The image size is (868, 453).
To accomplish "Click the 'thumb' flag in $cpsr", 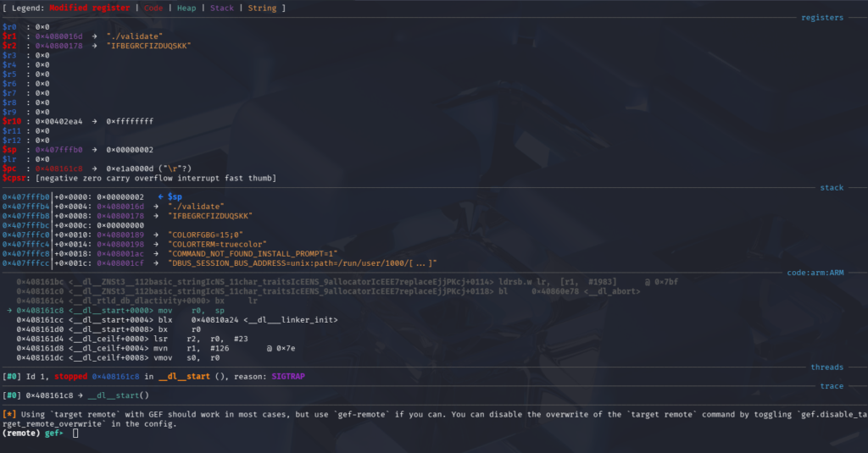I will (259, 178).
